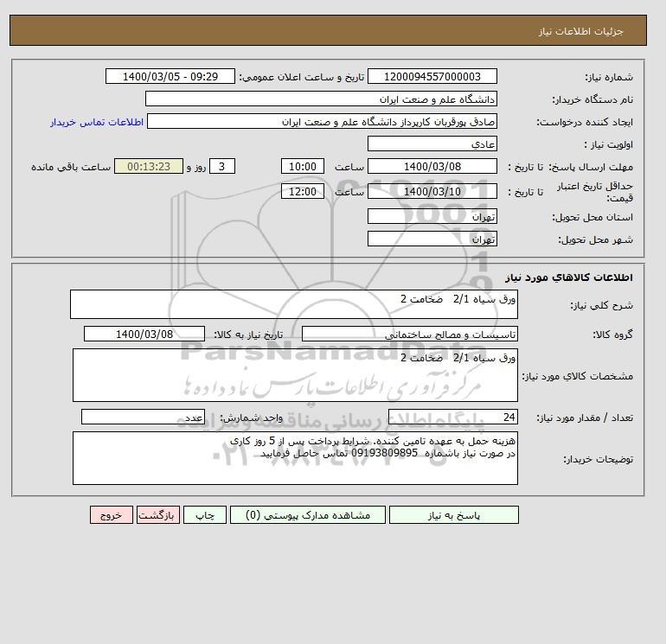Click the گروه کالا label

(x=613, y=335)
